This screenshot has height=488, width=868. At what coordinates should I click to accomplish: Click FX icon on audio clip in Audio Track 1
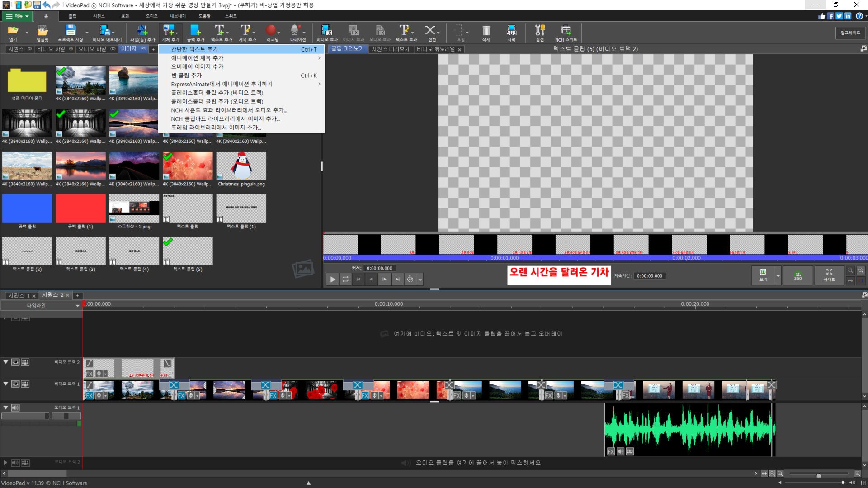tap(611, 452)
